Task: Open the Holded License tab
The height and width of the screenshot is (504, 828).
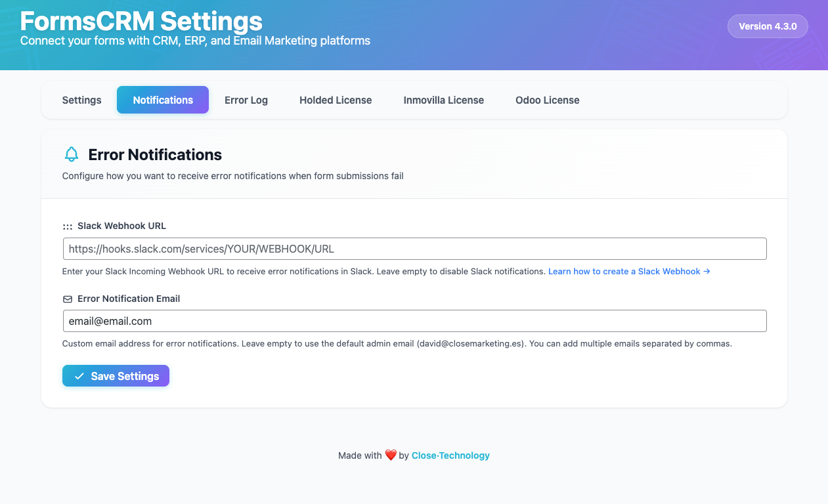Action: (x=336, y=100)
